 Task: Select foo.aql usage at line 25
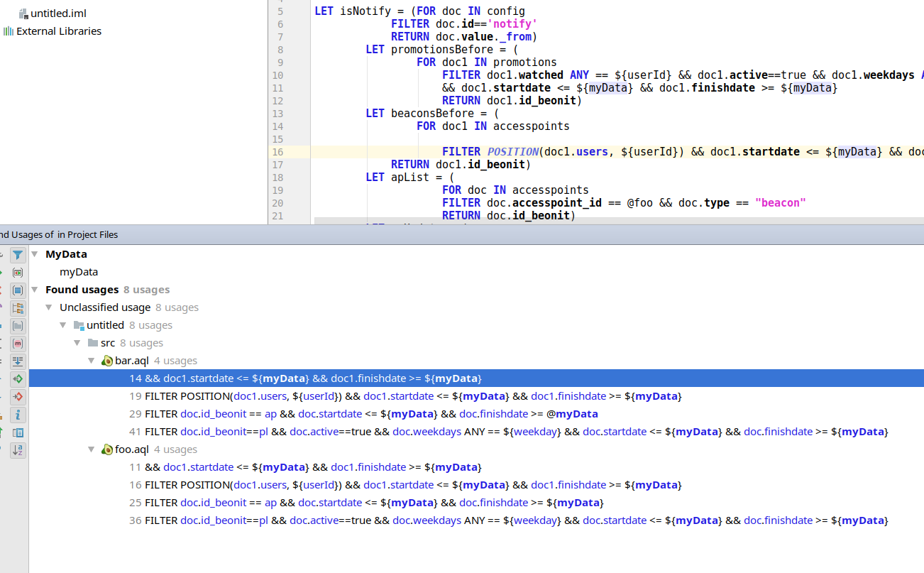point(476,503)
